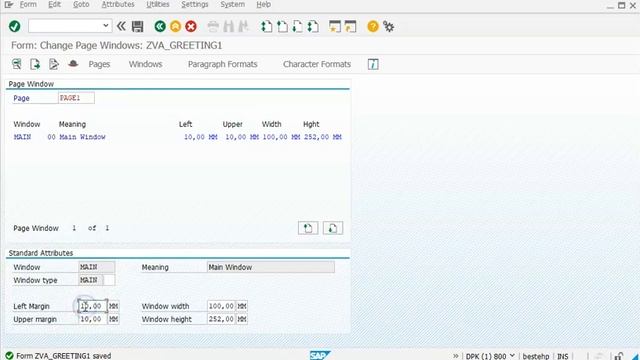Save the form with the diskette icon
This screenshot has width=640, height=360.
click(x=138, y=27)
